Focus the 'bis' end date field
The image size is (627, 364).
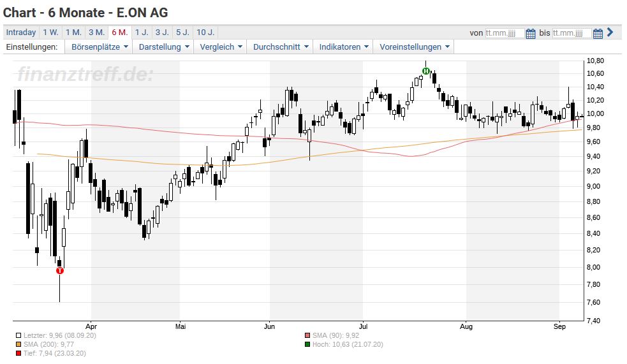[x=572, y=33]
